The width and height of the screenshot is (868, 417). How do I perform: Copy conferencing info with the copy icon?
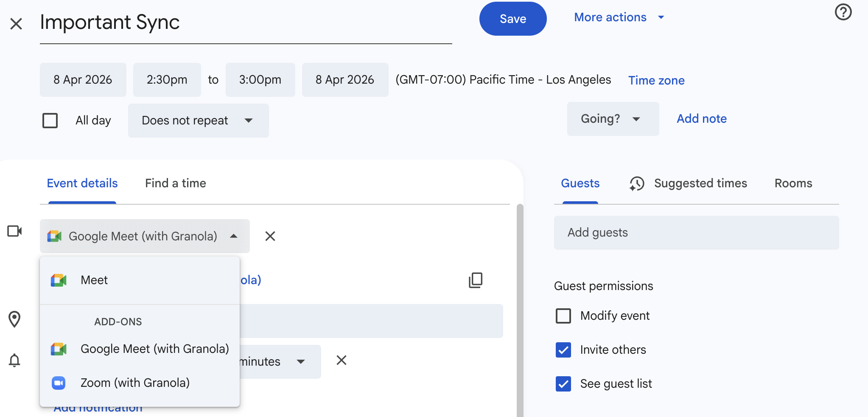[x=476, y=280]
